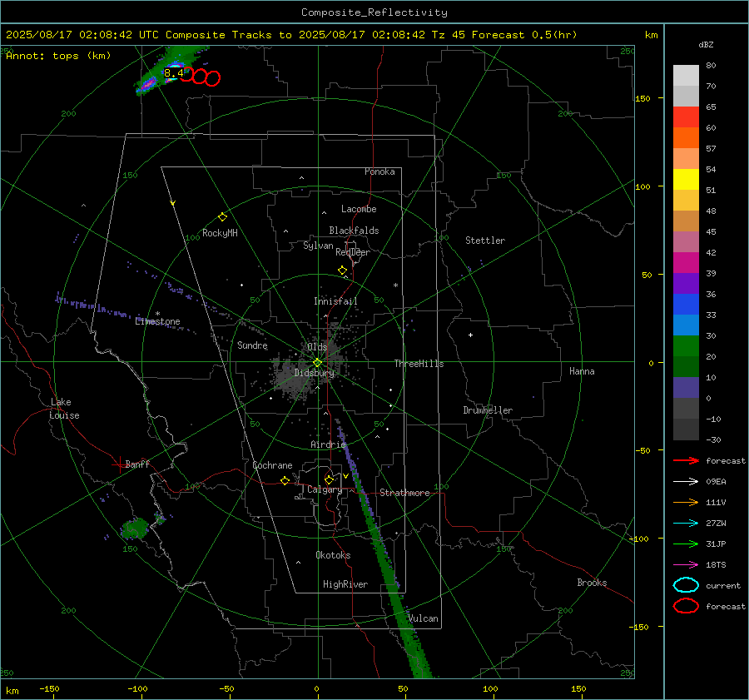Click the storm cell top label 8.4

[x=173, y=73]
